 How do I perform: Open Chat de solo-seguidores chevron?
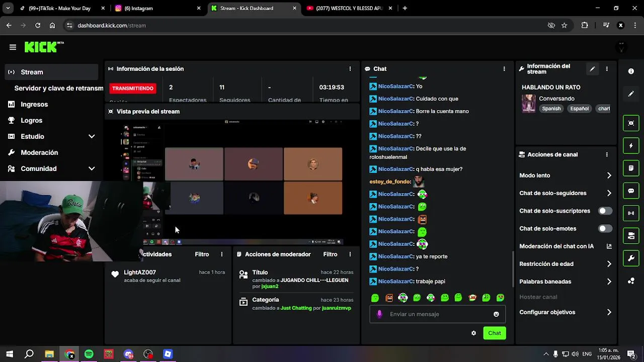[x=609, y=193]
